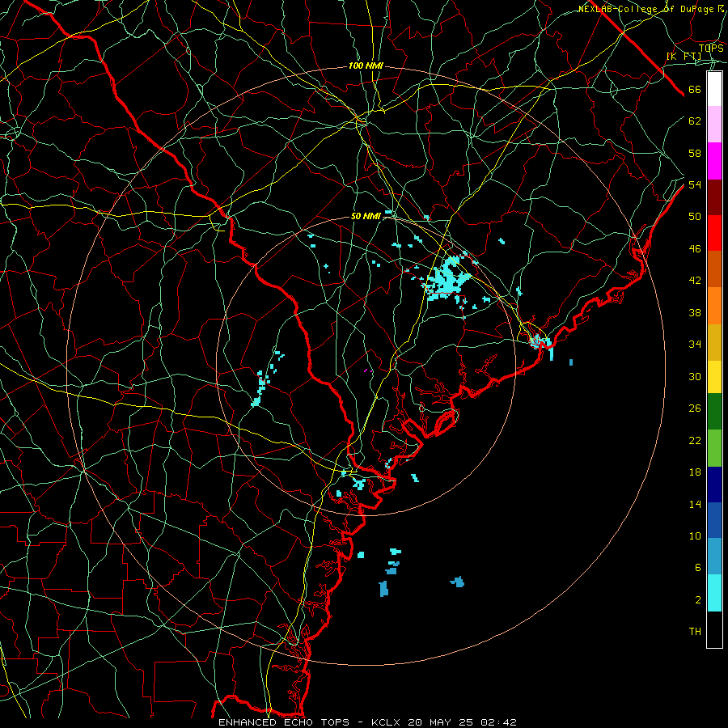Pick the light blue 6 kft legend swatch

pos(714,557)
